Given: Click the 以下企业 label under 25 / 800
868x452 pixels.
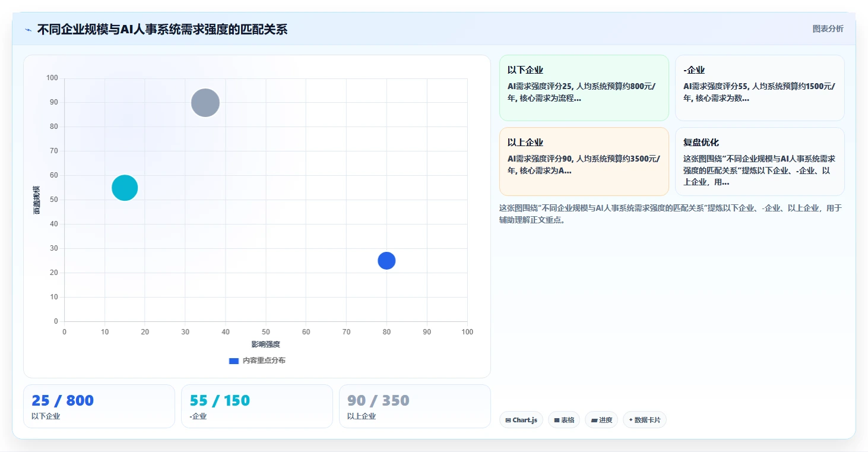Looking at the screenshot, I should click(x=46, y=416).
